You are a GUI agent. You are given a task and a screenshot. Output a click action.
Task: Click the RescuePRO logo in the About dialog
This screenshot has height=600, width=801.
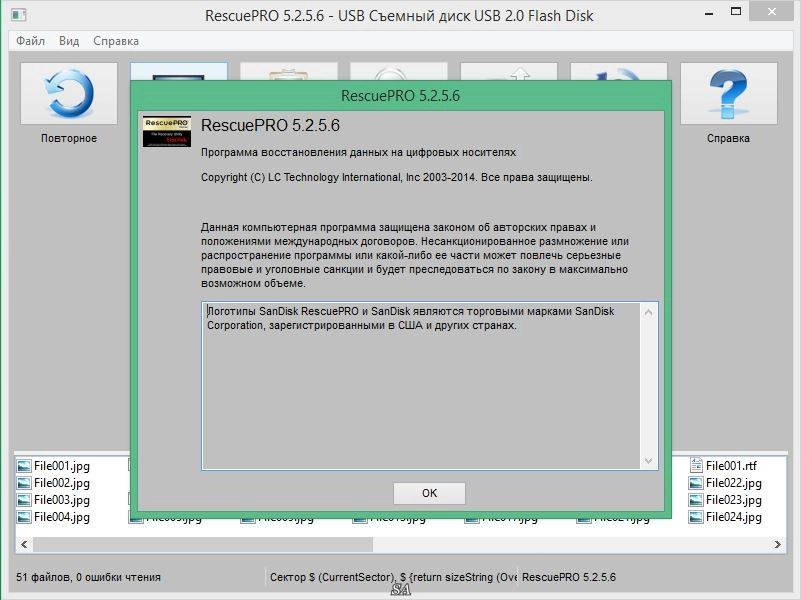167,131
